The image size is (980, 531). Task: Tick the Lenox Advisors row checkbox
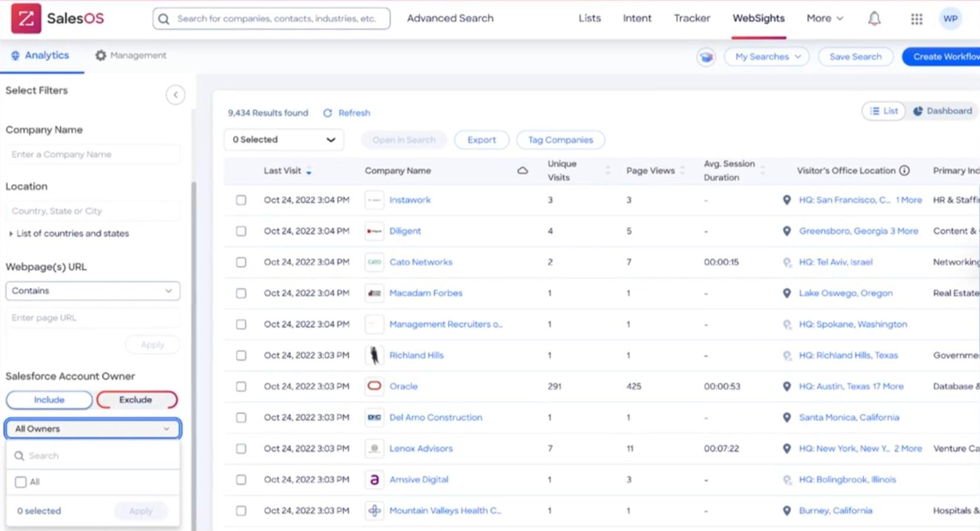click(241, 448)
